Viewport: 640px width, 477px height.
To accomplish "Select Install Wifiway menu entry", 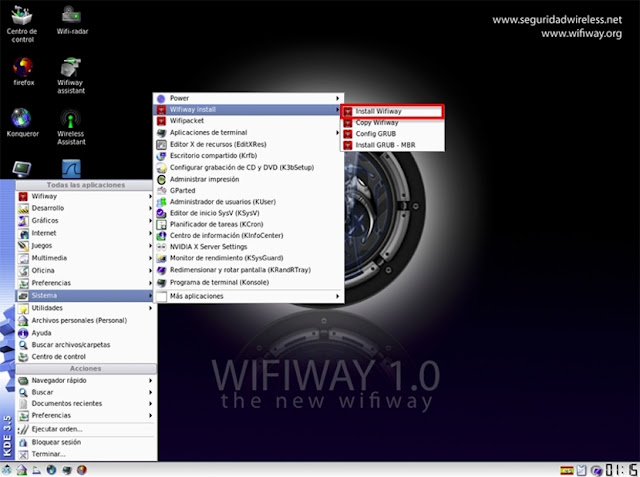I will point(392,111).
